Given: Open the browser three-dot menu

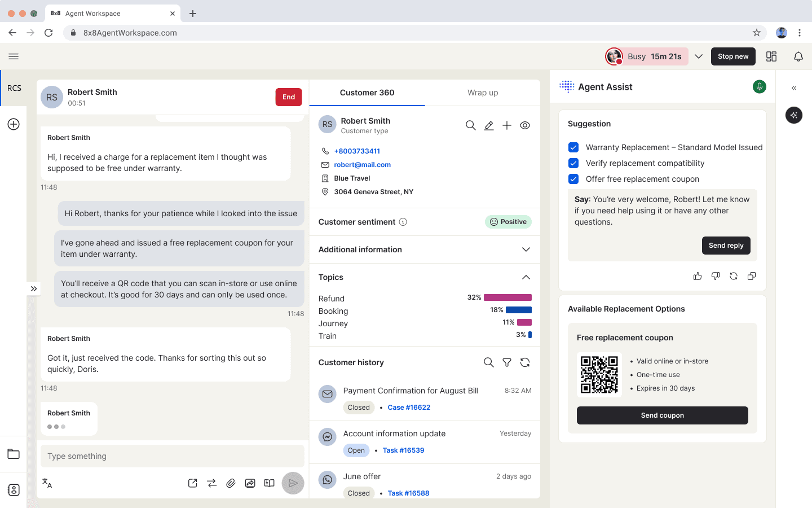Looking at the screenshot, I should [800, 33].
